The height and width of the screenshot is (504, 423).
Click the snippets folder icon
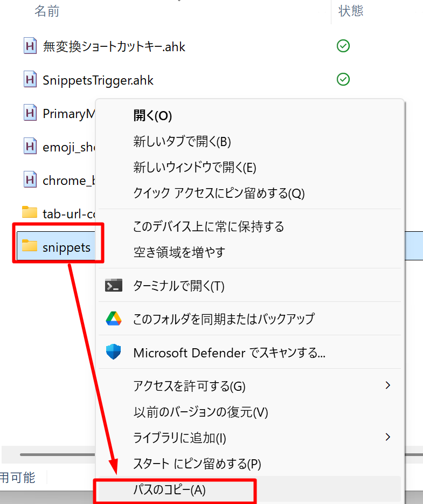30,246
